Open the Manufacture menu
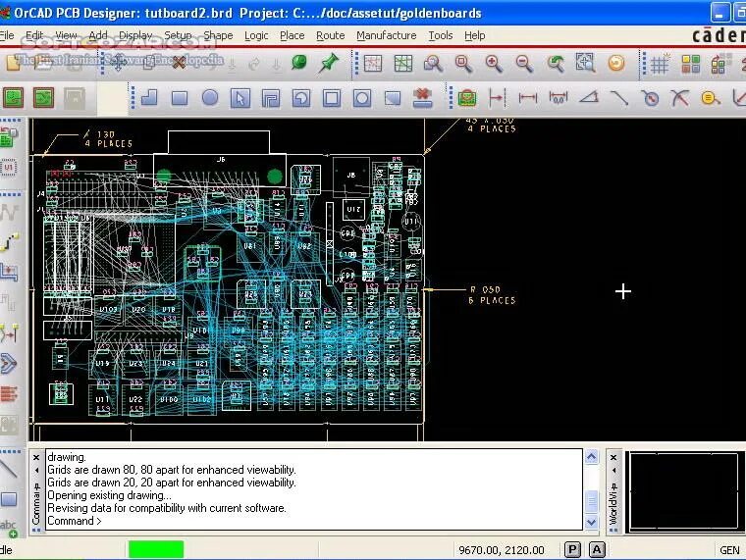 point(387,35)
